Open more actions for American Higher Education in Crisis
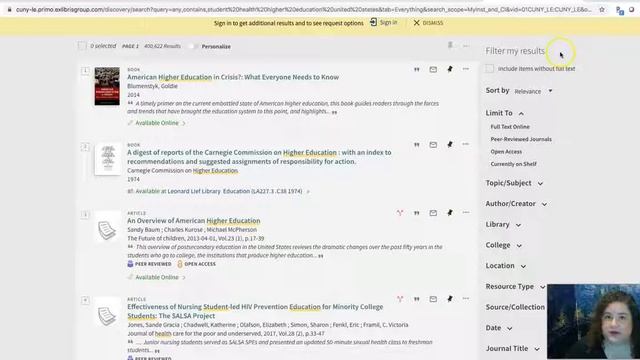Viewport: 640px width, 360px height. click(466, 69)
